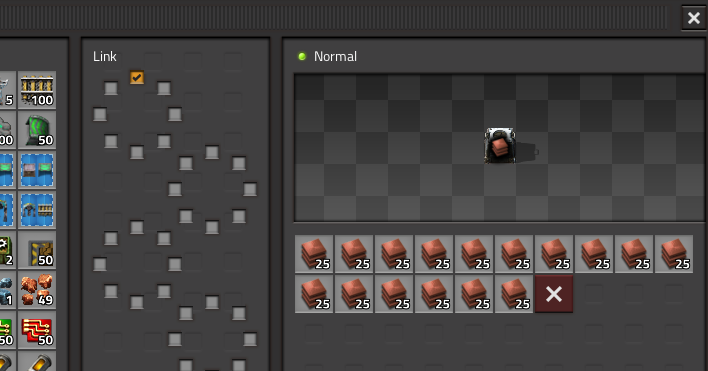Tick the unchecked box just right of the orange checkbox

coord(164,88)
